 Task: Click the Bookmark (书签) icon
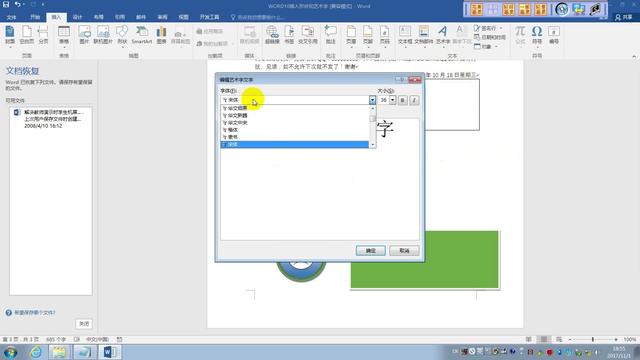(x=289, y=35)
